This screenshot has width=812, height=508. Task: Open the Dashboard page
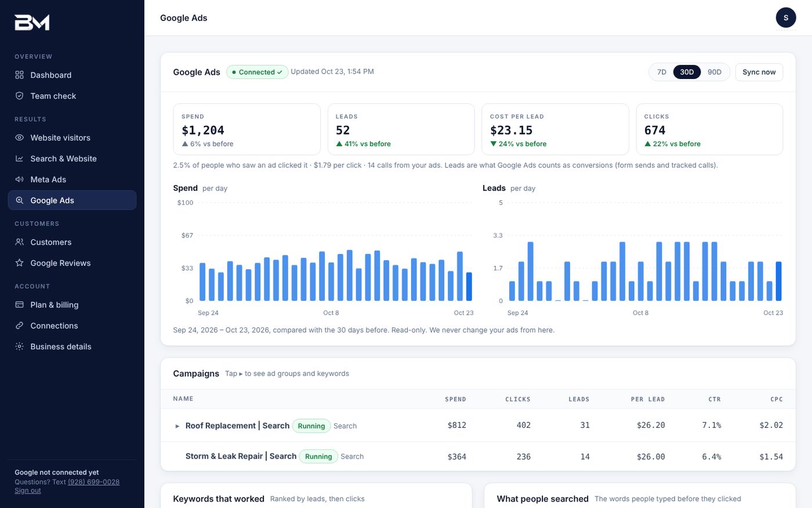tap(72, 75)
